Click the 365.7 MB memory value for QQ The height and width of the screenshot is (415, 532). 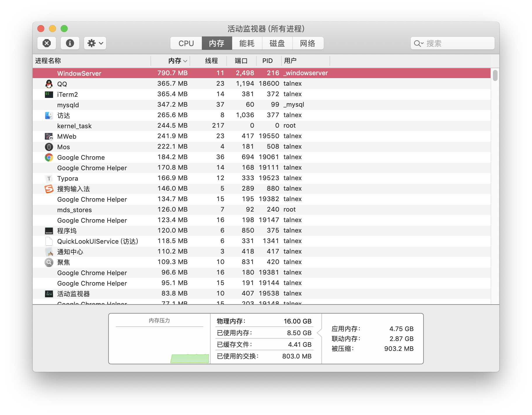172,84
